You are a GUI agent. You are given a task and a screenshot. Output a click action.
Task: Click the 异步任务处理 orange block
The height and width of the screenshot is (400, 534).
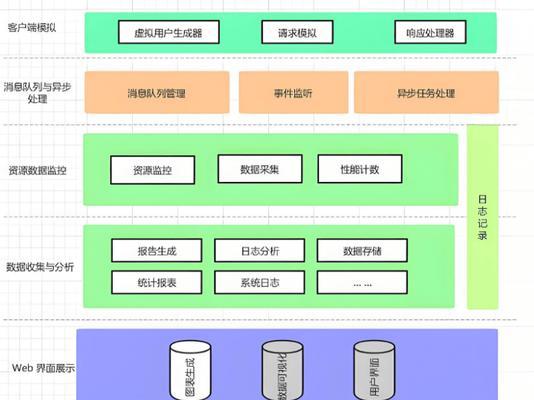point(426,92)
